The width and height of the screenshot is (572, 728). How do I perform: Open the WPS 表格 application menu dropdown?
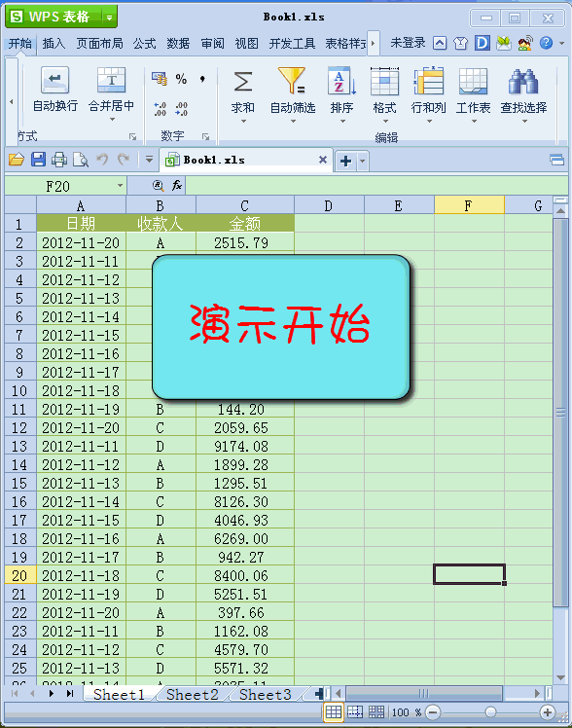click(x=110, y=18)
